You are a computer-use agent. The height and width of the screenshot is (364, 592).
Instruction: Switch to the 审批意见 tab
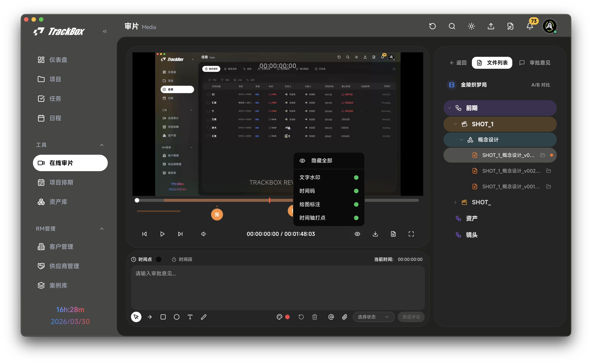(x=535, y=63)
